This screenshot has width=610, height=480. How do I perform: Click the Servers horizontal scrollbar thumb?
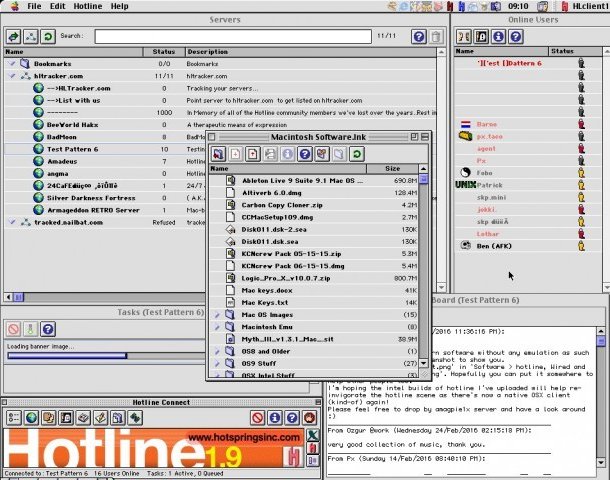click(x=19, y=297)
